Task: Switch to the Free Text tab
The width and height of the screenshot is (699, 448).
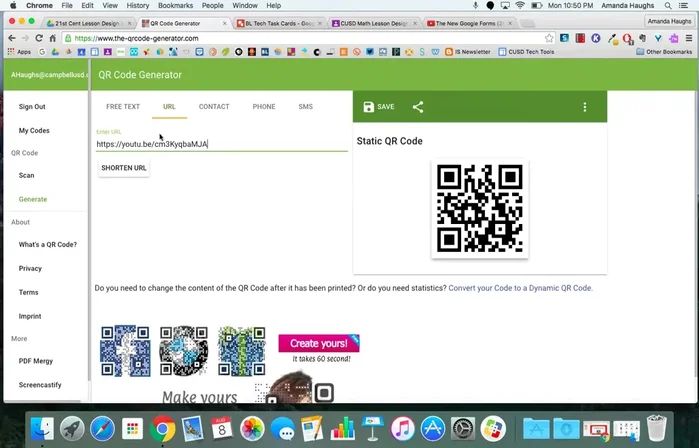Action: tap(123, 106)
